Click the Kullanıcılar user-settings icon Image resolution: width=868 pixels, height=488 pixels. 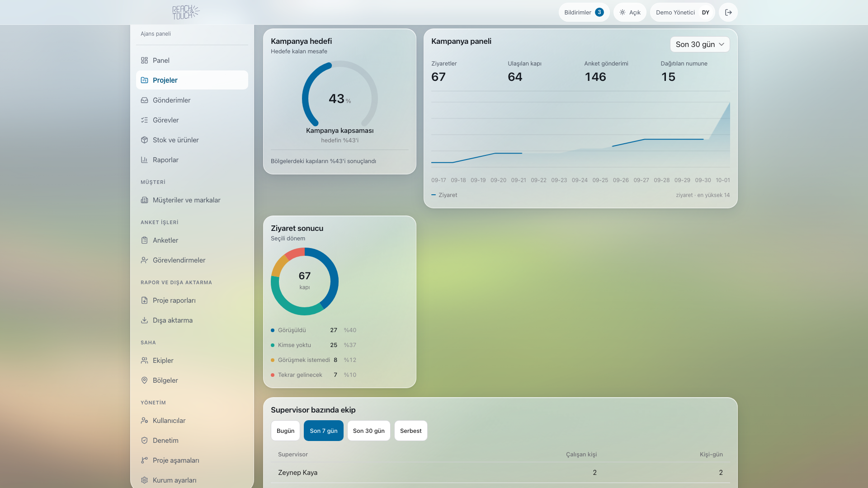coord(144,421)
